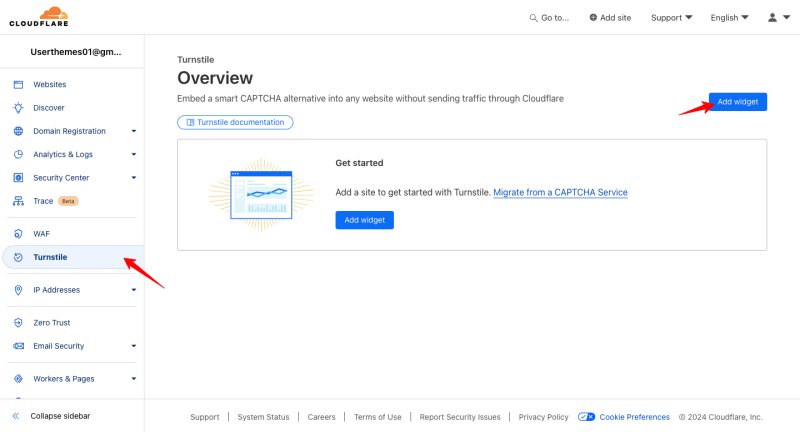Expand the Analytics & Logs submenu arrow
This screenshot has height=432, width=800.
click(x=134, y=154)
